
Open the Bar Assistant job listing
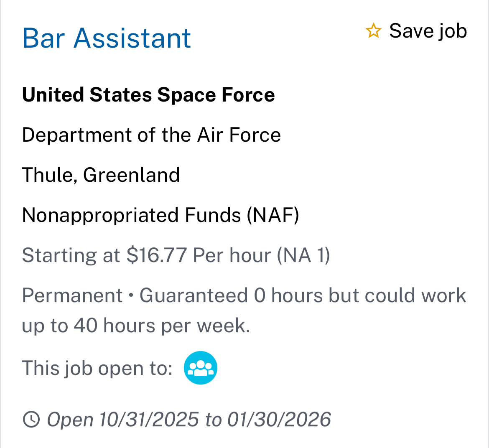(x=106, y=38)
